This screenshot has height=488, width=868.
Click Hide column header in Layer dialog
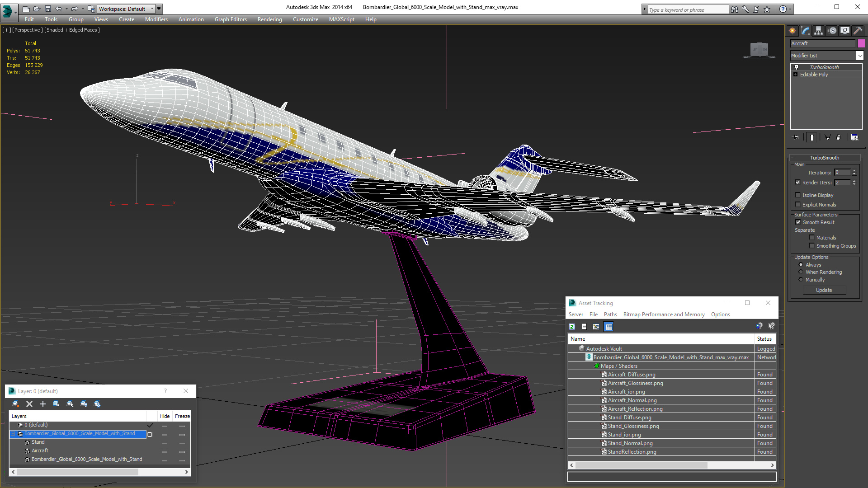click(x=165, y=416)
